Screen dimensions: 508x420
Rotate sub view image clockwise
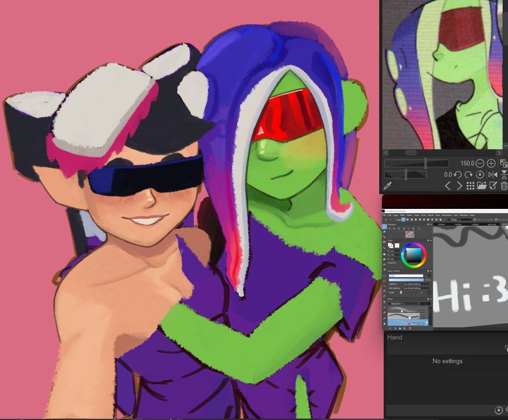[x=469, y=175]
